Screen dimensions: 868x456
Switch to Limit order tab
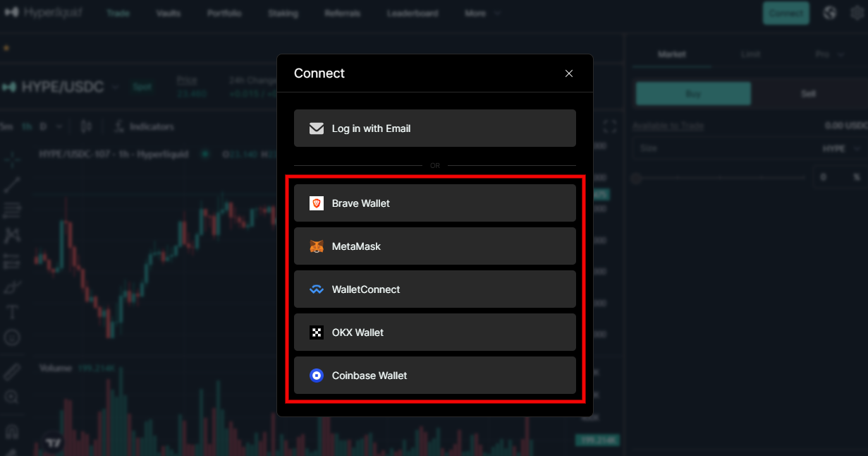tap(750, 54)
